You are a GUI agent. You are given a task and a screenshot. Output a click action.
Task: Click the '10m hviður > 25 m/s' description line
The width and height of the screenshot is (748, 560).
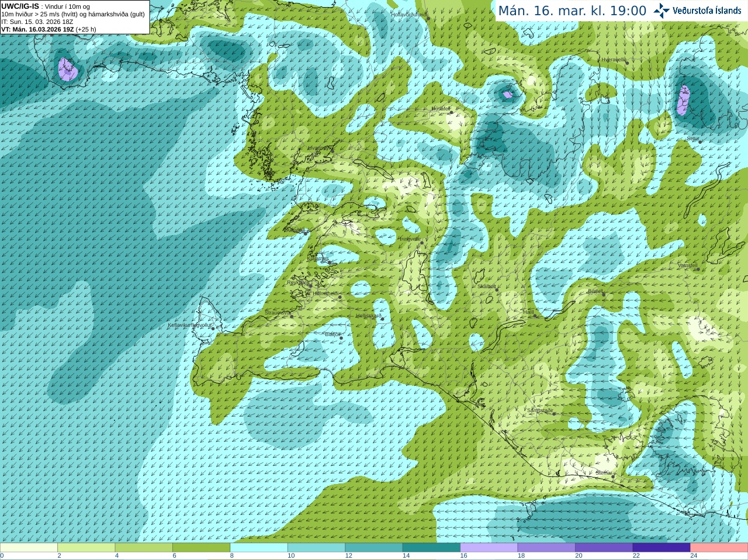pos(73,14)
